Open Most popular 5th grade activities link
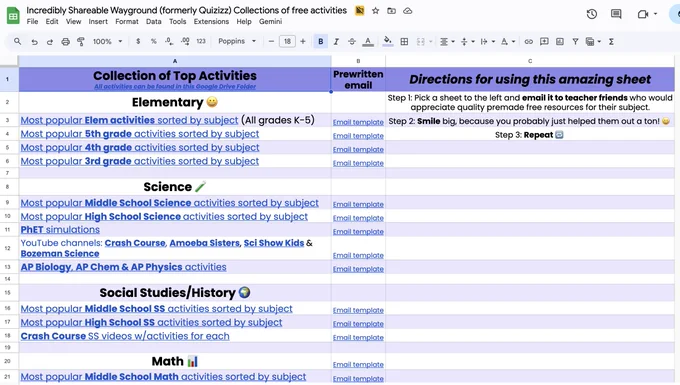 pos(140,134)
